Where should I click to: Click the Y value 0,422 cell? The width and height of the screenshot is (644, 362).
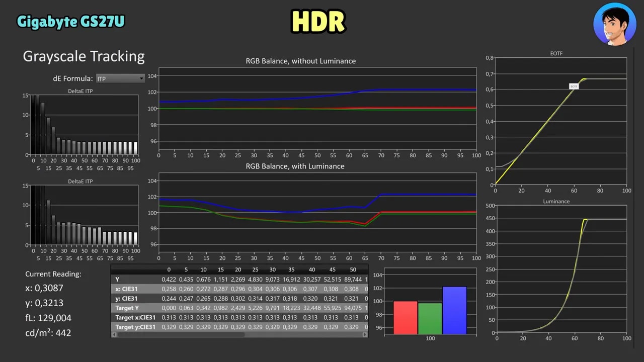click(169, 280)
